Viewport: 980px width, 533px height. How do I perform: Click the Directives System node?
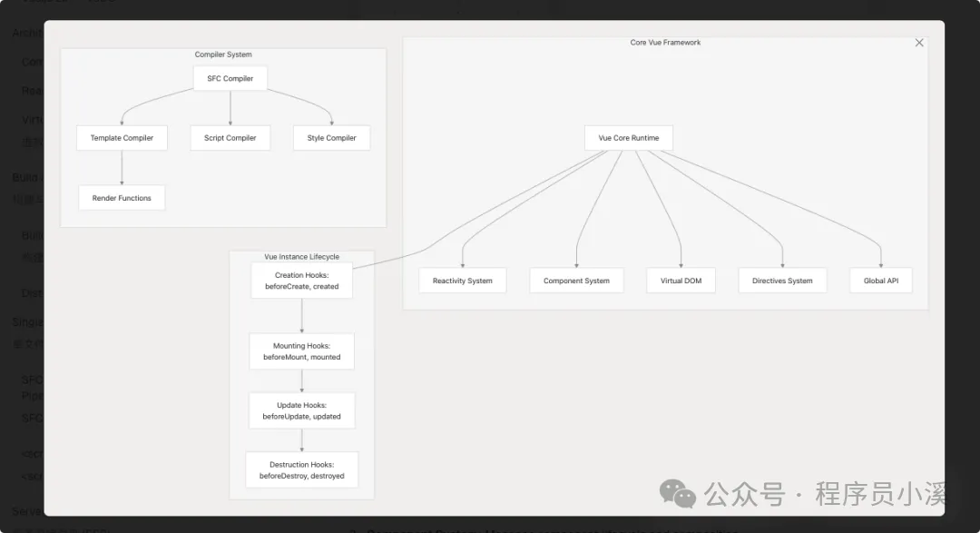click(x=782, y=281)
